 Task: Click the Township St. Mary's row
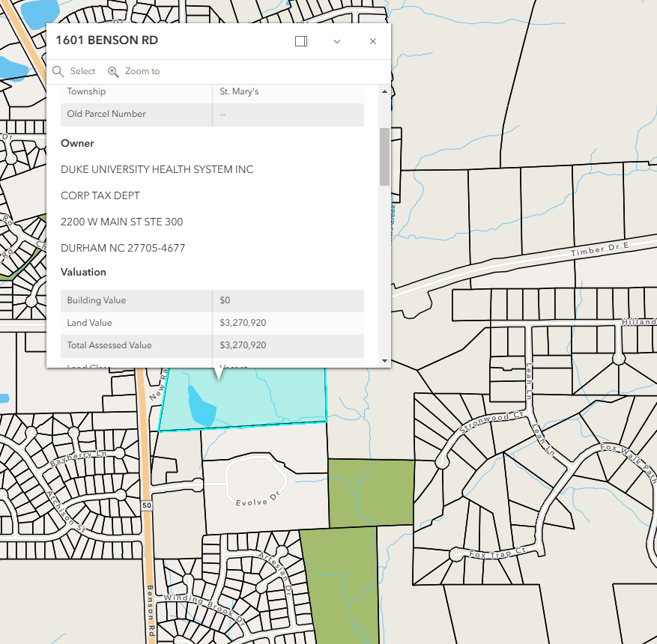(212, 91)
